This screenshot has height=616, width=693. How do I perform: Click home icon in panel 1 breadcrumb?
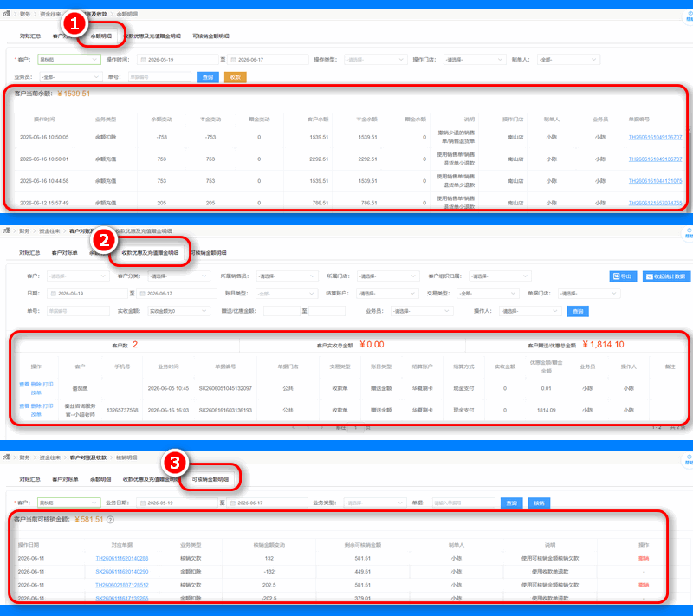coord(7,14)
